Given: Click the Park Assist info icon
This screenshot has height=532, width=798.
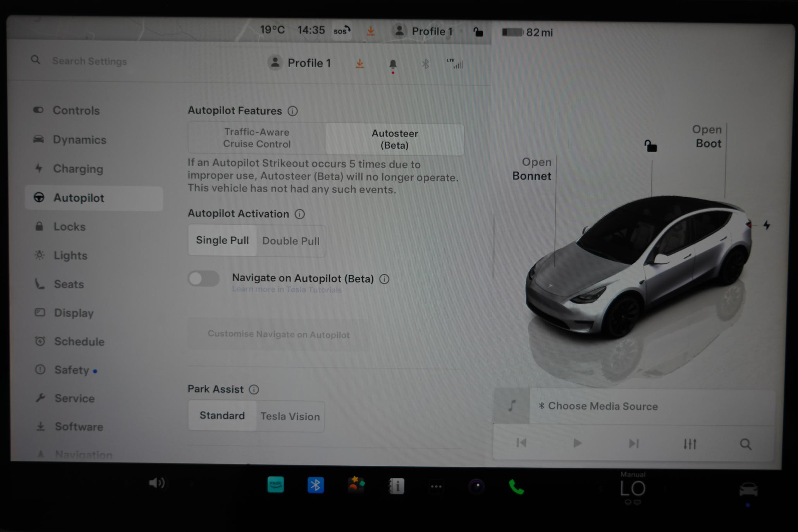Looking at the screenshot, I should [x=254, y=389].
